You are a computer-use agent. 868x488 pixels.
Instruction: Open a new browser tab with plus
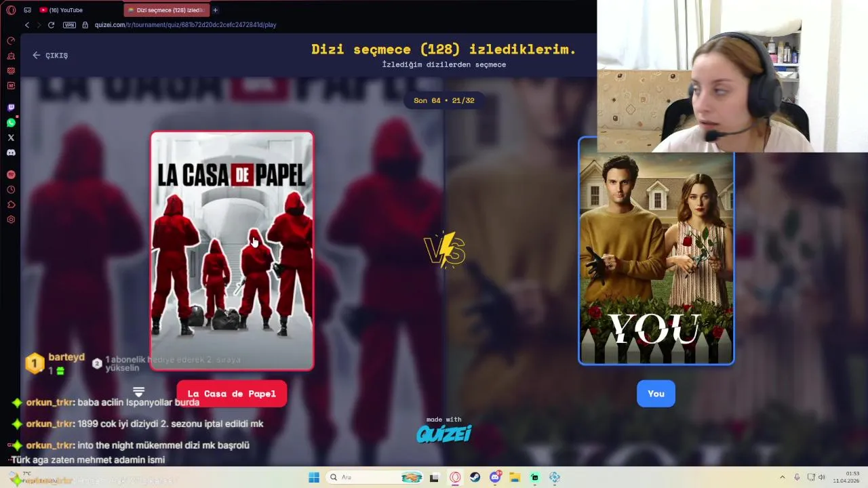[x=216, y=10]
